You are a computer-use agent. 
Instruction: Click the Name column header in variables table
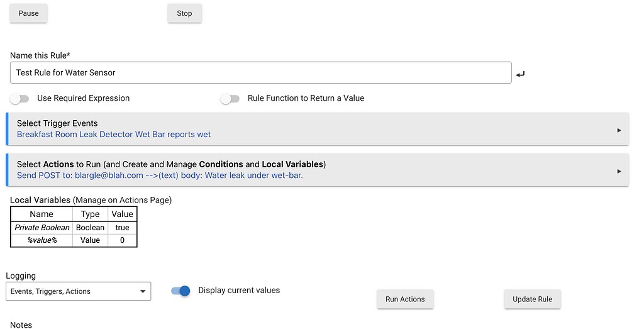[42, 214]
